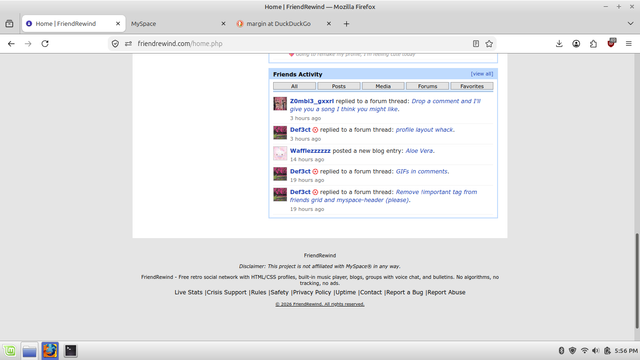
Task: Open the Live Stats footer link
Action: 188,292
